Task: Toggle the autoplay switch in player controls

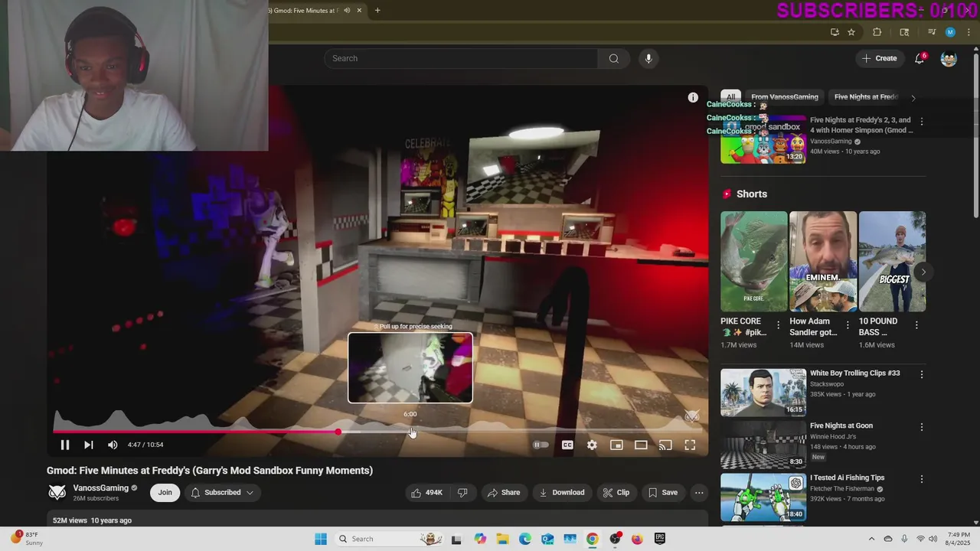Action: point(541,445)
